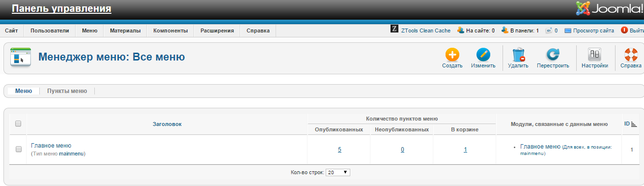This screenshot has width=644, height=186.
Task: Open the Компоненты top menu
Action: 170,31
